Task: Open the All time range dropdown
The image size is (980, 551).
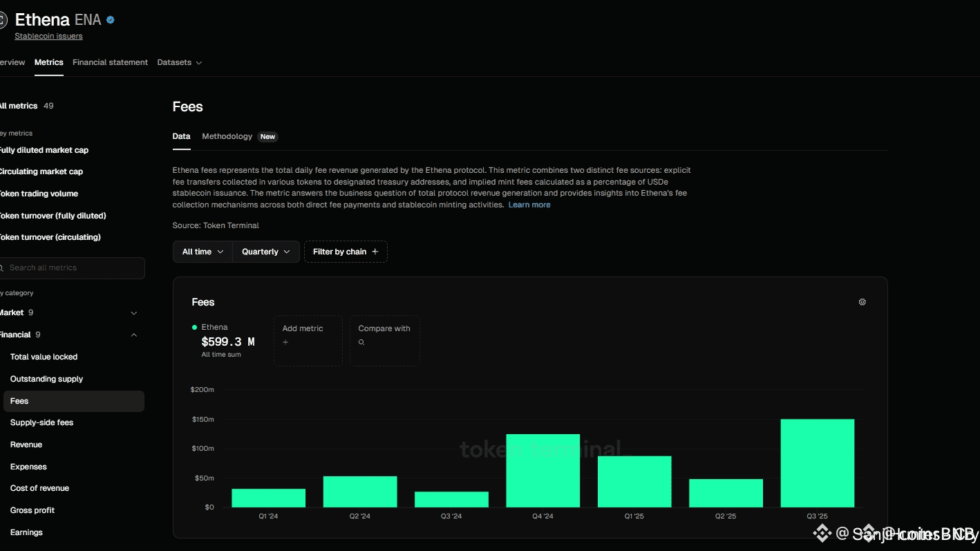Action: tap(202, 252)
